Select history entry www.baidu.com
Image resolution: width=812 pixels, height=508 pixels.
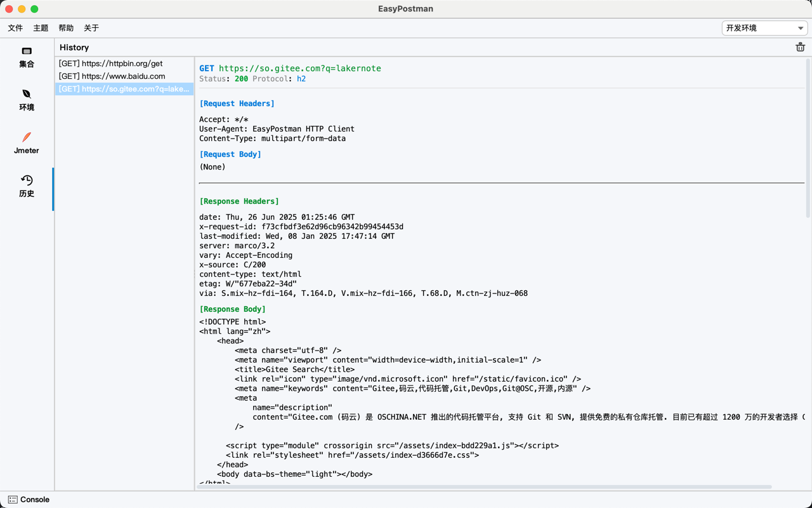tap(124, 76)
